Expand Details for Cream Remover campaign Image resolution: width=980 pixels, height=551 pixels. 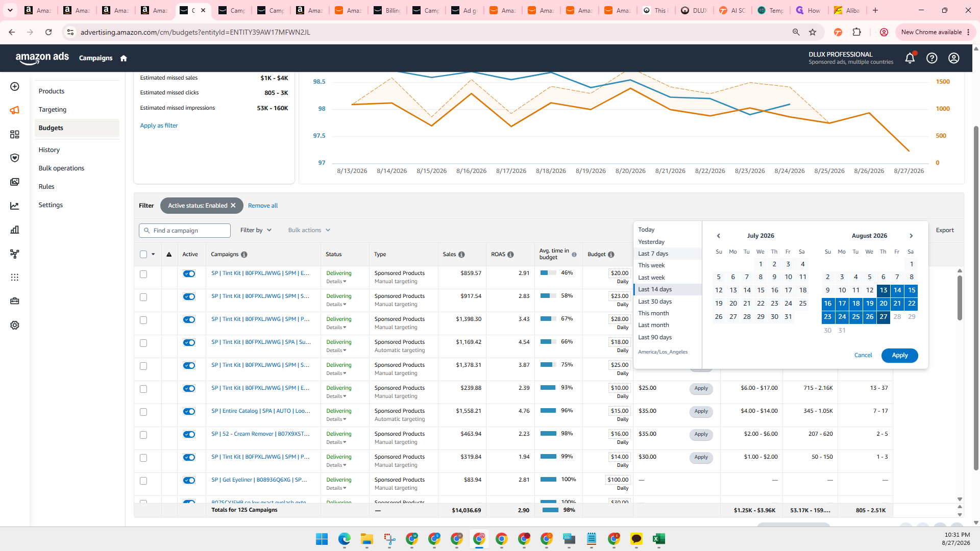click(336, 442)
